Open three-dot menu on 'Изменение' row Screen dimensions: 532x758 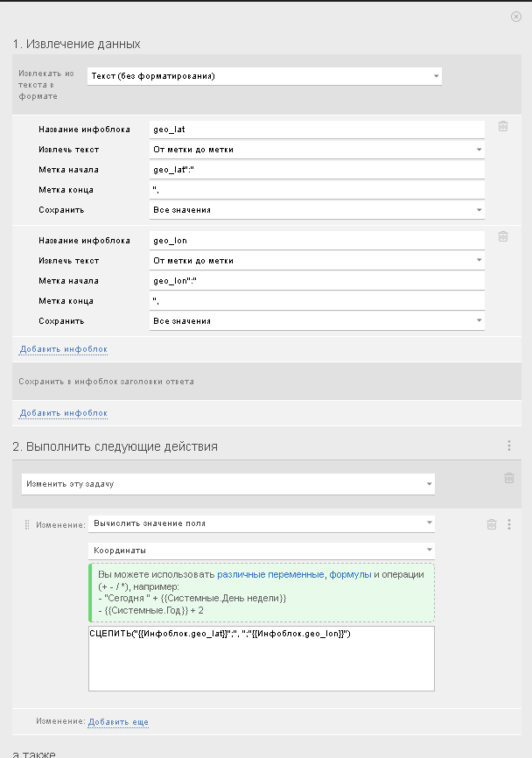tap(509, 524)
